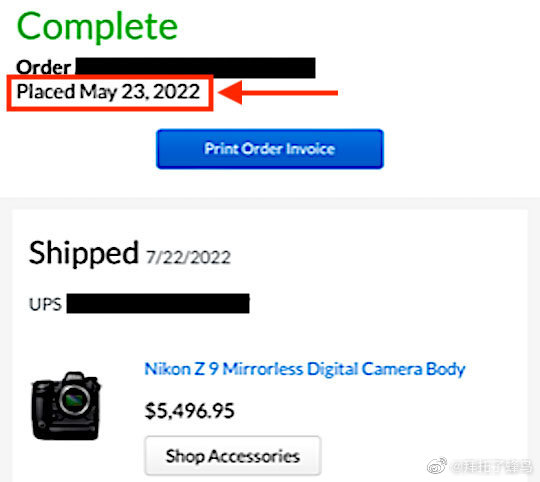Click the 7/22/2022 shipped date
The width and height of the screenshot is (540, 482).
point(188,257)
